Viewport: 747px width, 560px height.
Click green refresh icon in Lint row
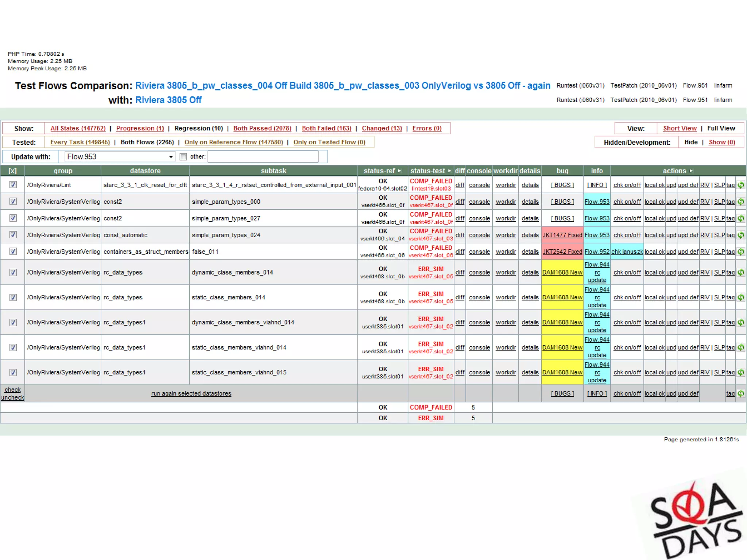[x=741, y=185]
